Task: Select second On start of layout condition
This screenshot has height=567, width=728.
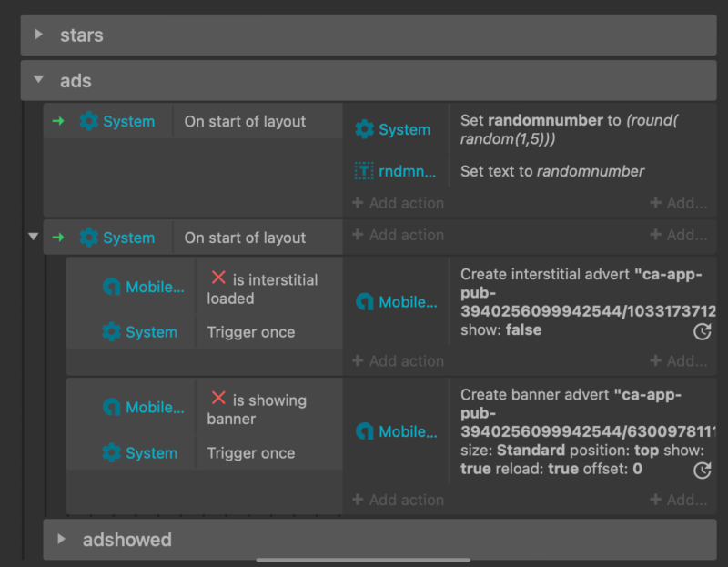Action: [x=245, y=238]
